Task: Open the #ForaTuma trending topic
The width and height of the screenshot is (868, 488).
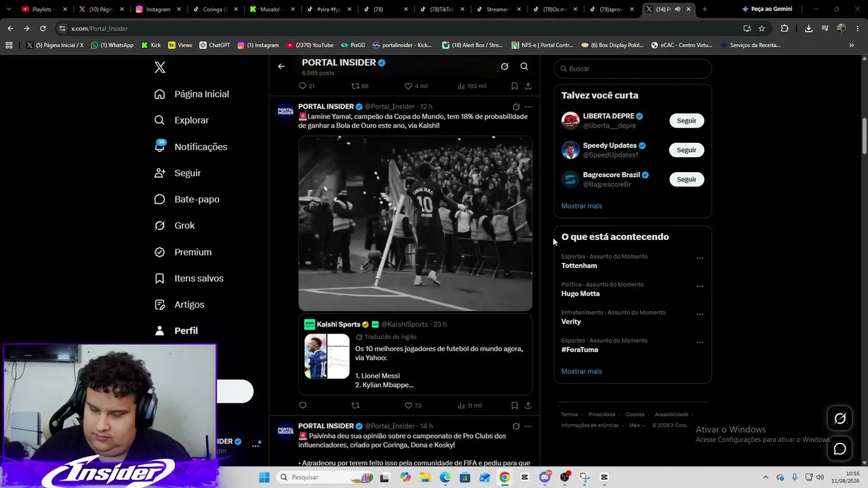Action: pyautogui.click(x=580, y=350)
